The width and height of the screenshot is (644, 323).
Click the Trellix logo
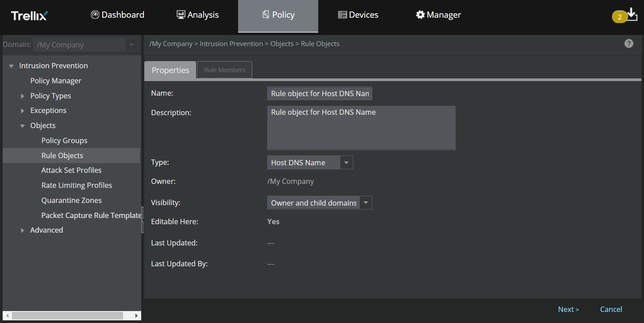(29, 16)
